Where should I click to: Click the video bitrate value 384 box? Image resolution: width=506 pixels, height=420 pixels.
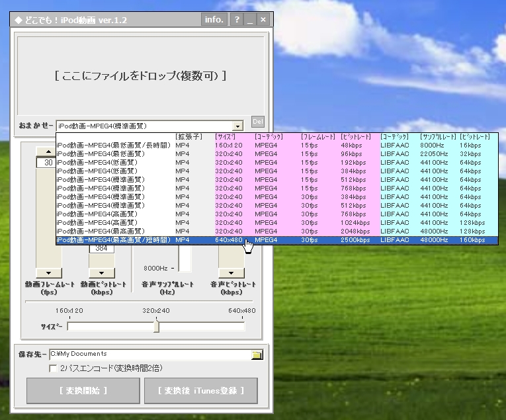(101, 249)
